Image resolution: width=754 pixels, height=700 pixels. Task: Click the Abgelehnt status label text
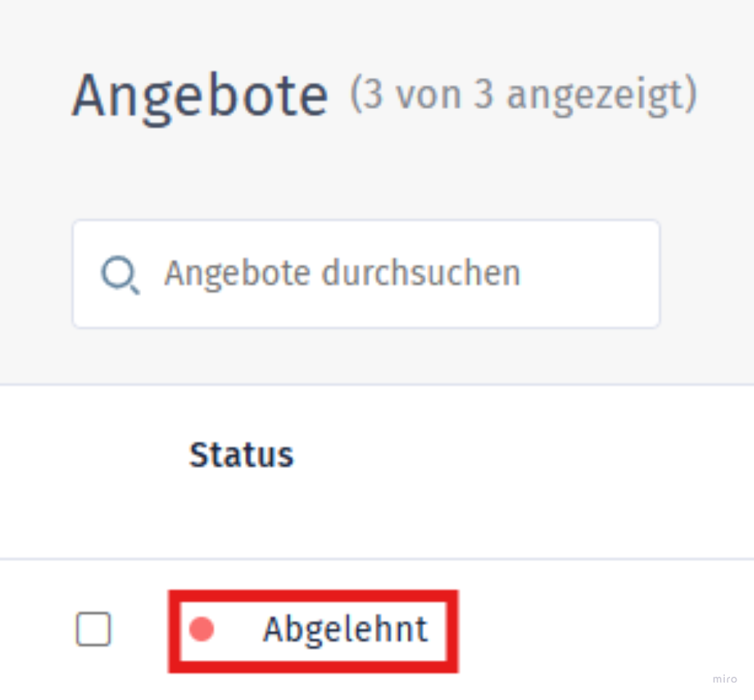pos(345,629)
